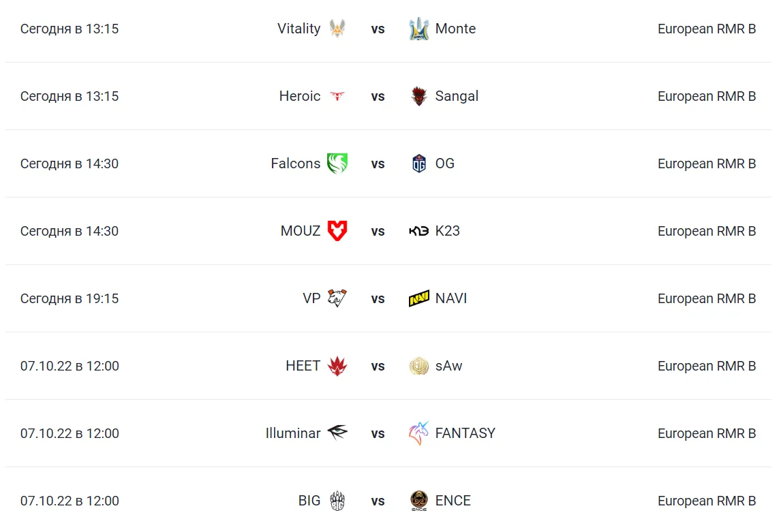Open the ENCE team logo
The image size is (779, 532).
pos(419,501)
